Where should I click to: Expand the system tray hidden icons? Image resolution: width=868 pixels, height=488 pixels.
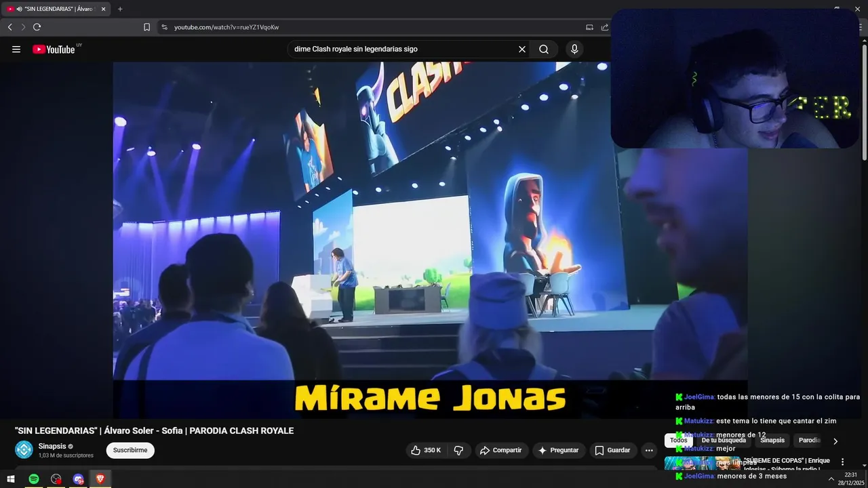831,479
